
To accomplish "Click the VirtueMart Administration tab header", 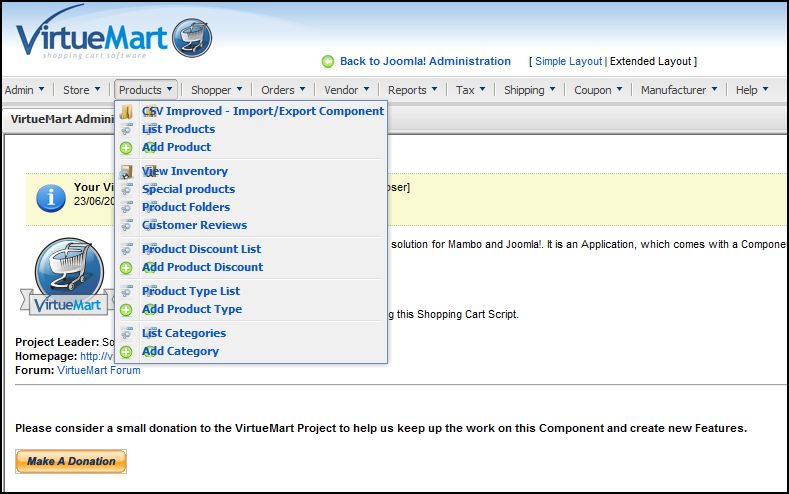I will point(62,119).
